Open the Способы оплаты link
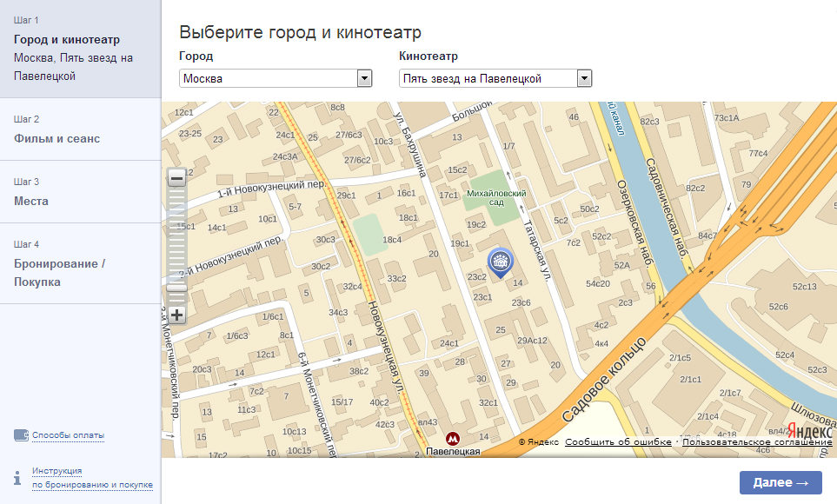 click(69, 435)
